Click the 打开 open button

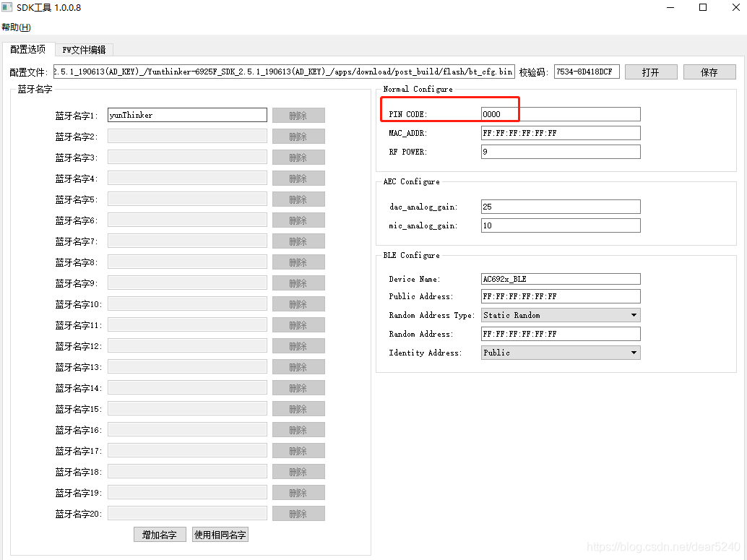click(x=650, y=72)
